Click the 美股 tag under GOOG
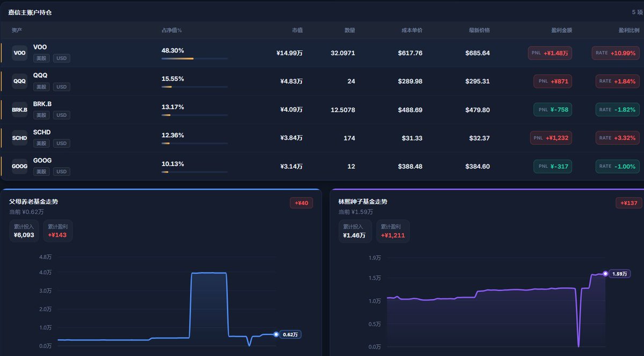 tap(41, 172)
